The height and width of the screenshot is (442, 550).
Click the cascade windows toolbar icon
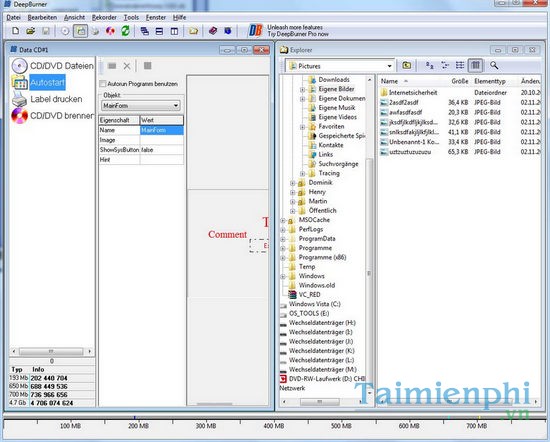click(x=145, y=31)
